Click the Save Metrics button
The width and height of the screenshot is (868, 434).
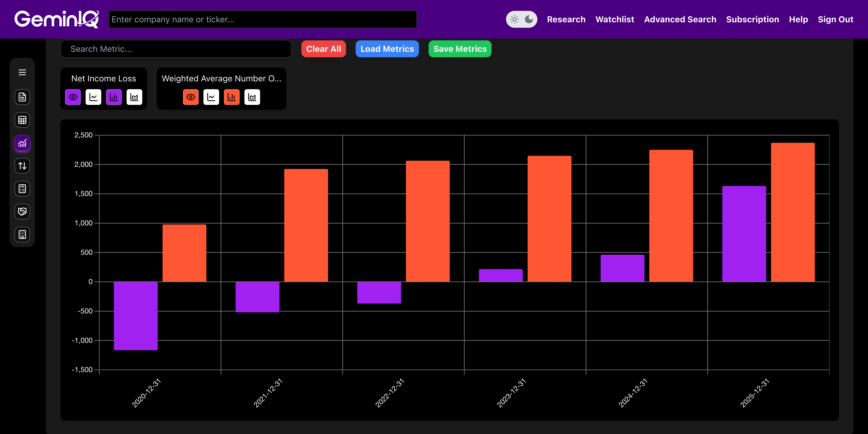[x=460, y=49]
